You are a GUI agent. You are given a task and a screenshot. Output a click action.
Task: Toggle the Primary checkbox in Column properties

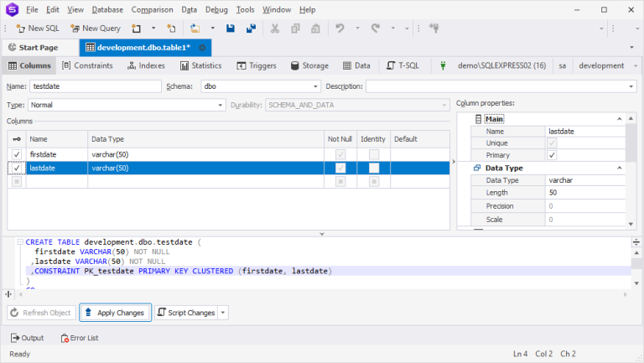tap(551, 155)
